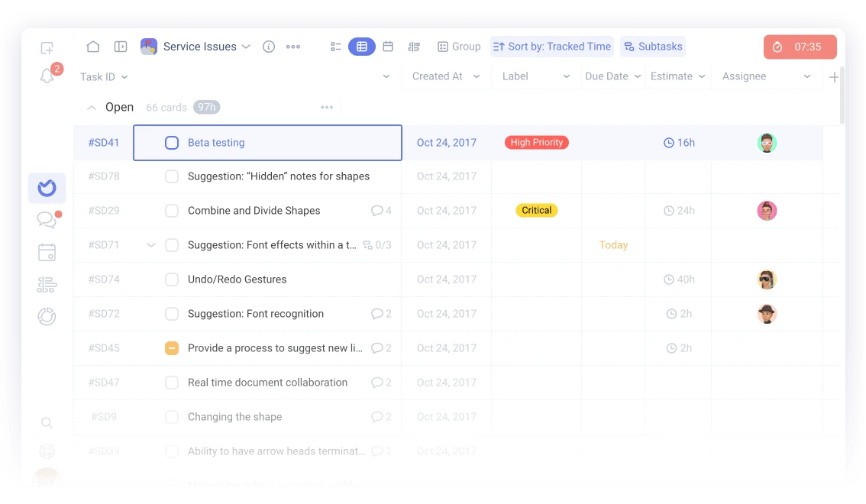Collapse the Open group chevron

pyautogui.click(x=92, y=108)
